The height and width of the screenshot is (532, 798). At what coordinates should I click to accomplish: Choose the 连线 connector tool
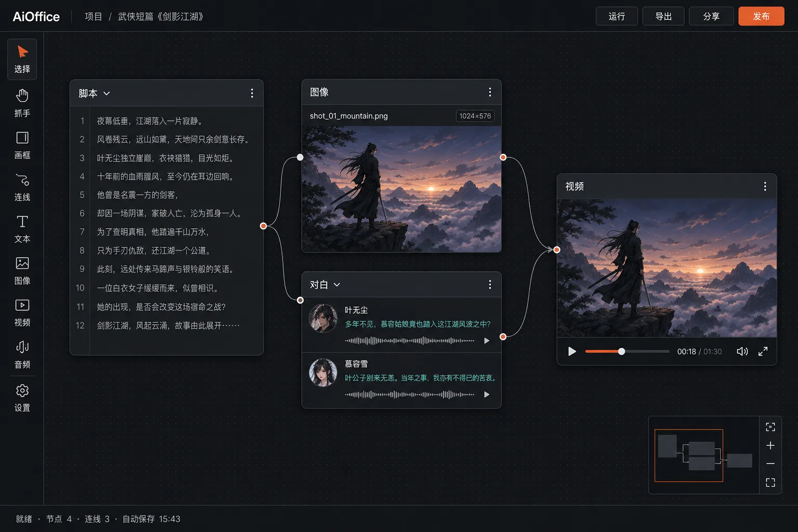pos(22,187)
